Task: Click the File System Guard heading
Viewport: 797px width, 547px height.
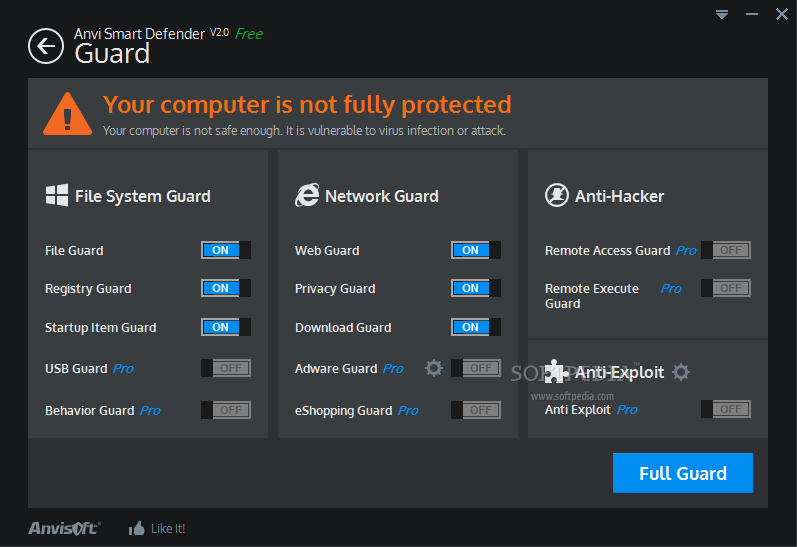Action: (143, 196)
